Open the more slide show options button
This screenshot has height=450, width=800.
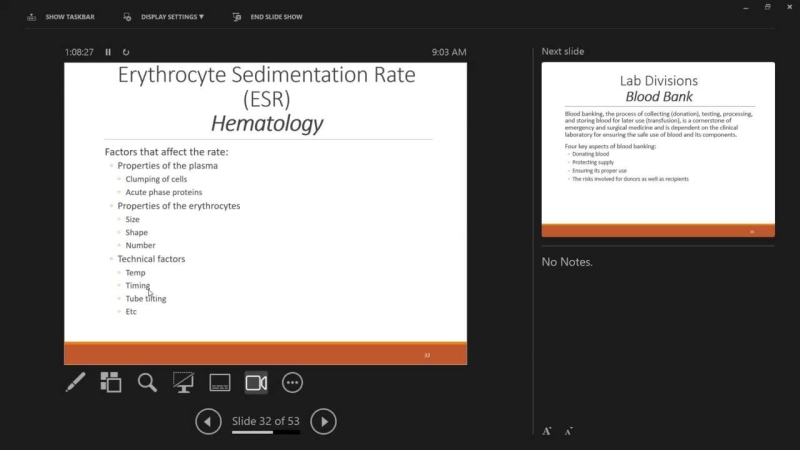point(292,382)
